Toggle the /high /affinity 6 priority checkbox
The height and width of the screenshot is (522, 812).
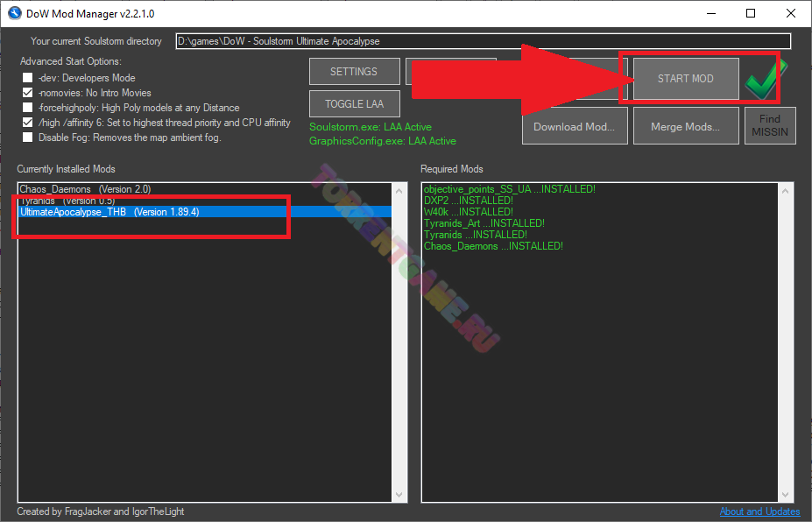pos(28,123)
